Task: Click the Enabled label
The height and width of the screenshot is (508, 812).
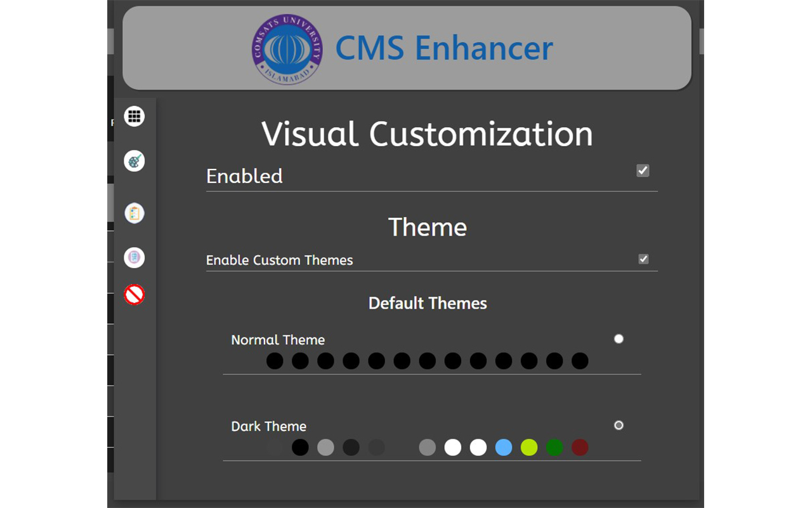Action: coord(244,176)
